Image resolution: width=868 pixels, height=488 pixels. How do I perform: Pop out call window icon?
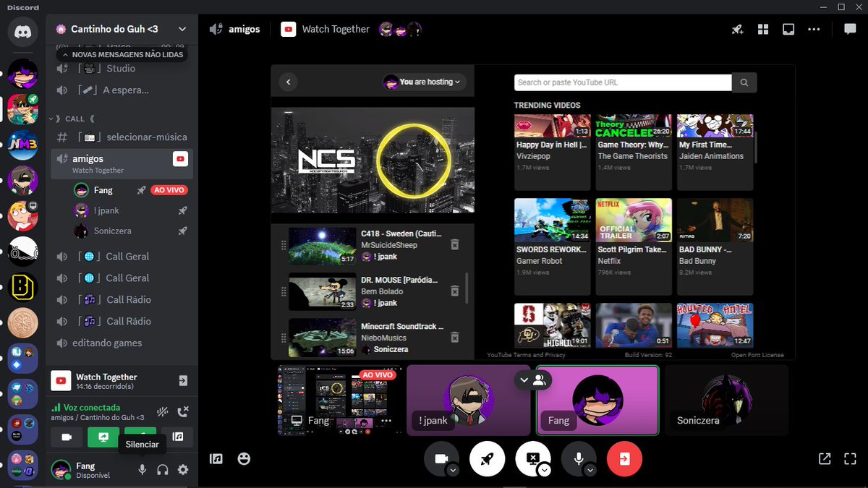pos(825,458)
